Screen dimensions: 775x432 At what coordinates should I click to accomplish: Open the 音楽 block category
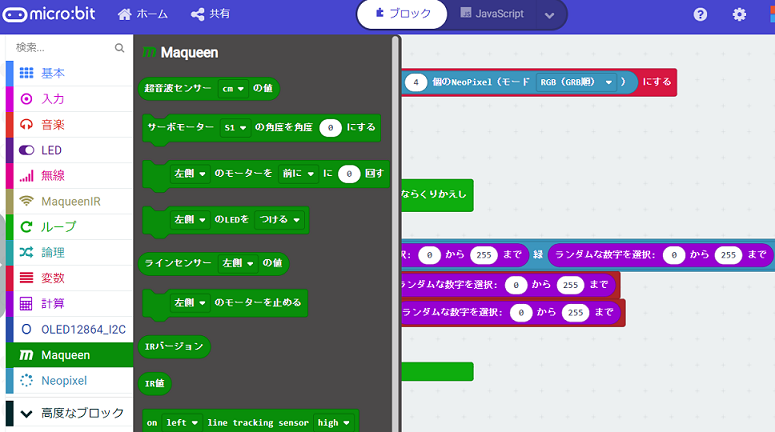(69, 125)
